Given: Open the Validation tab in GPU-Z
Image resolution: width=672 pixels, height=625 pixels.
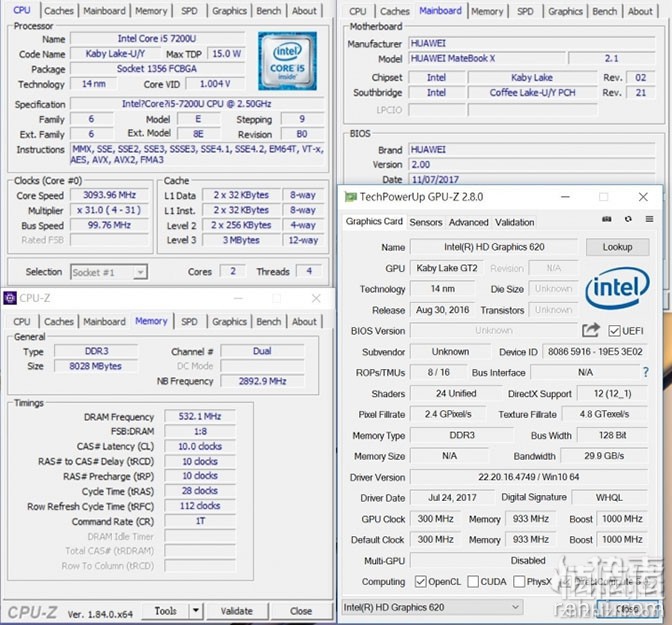Looking at the screenshot, I should coord(515,222).
